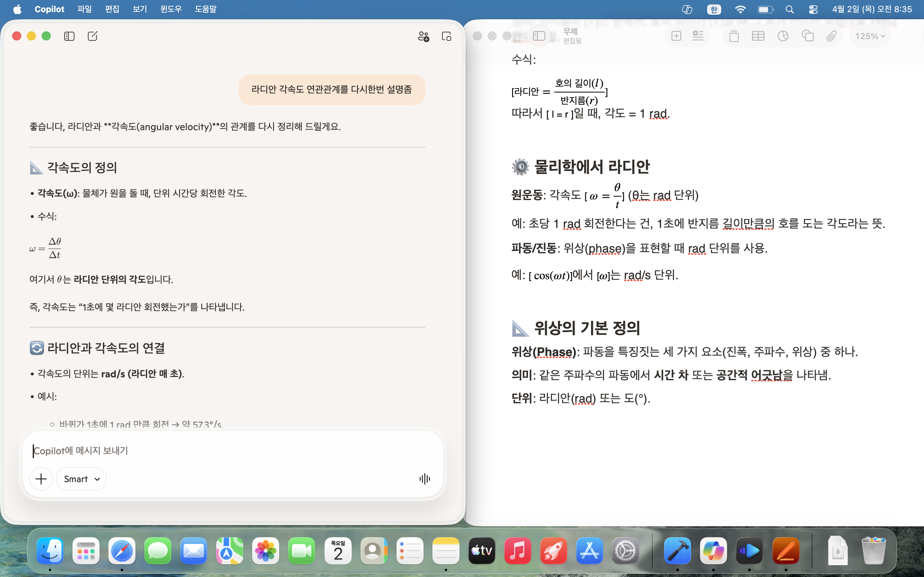Click the side-window icon at Copilot's top right
This screenshot has height=577, width=924.
pos(446,36)
